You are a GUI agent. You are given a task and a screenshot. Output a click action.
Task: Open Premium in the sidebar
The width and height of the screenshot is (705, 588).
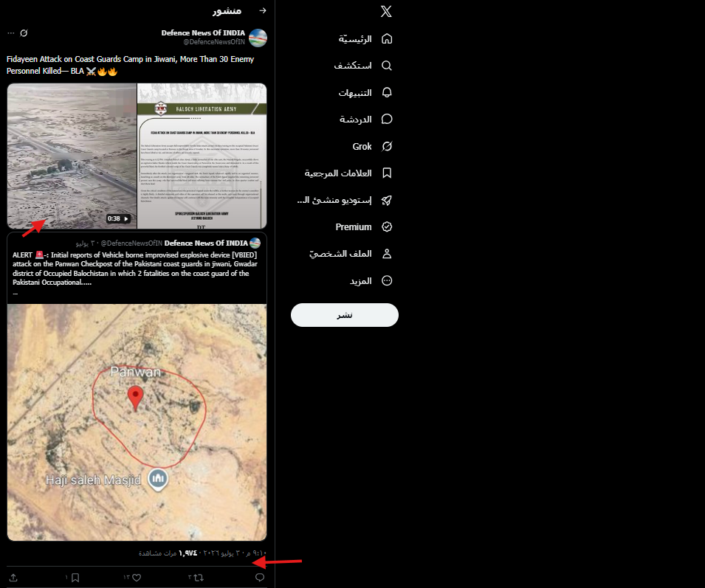click(x=363, y=226)
